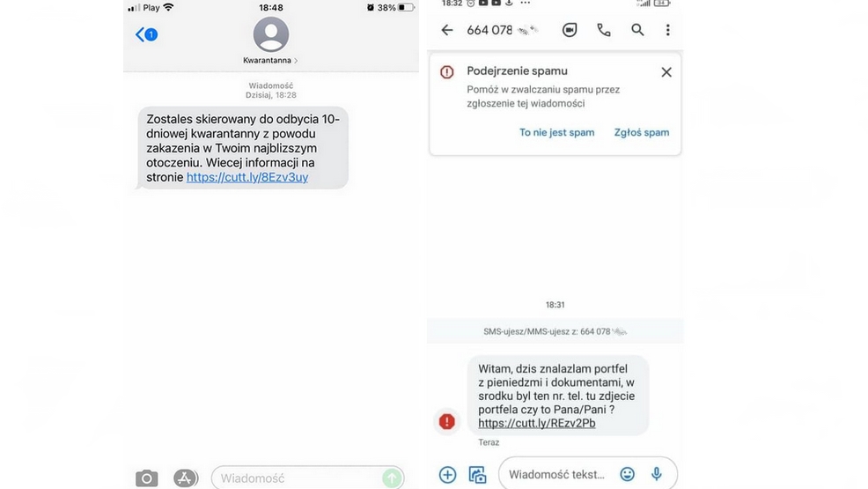Tap the red spam warning icon

click(x=446, y=421)
